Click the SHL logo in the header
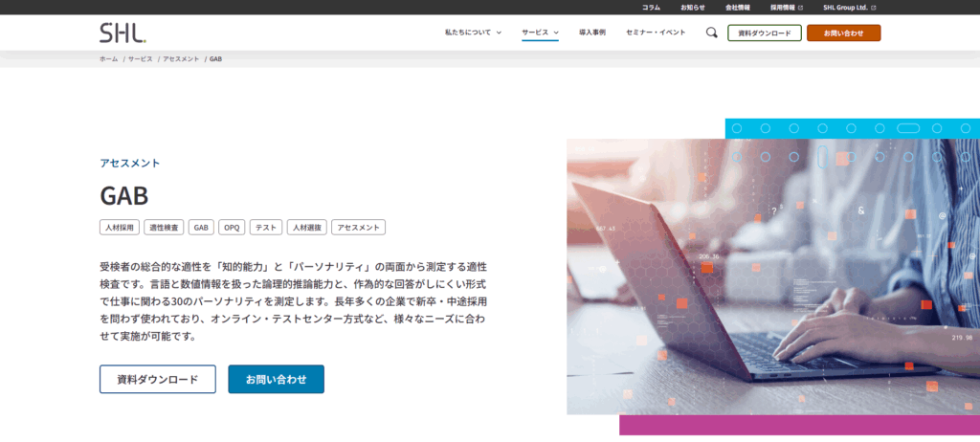 [122, 33]
